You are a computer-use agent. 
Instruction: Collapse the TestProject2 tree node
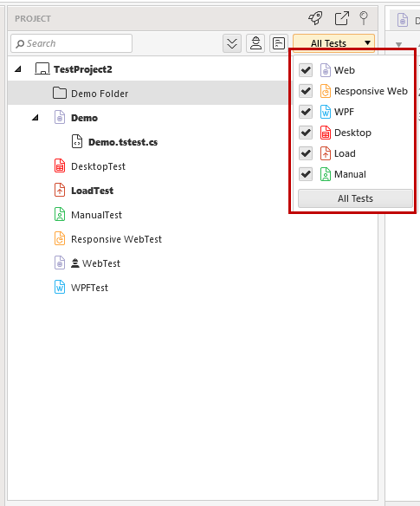pyautogui.click(x=18, y=68)
